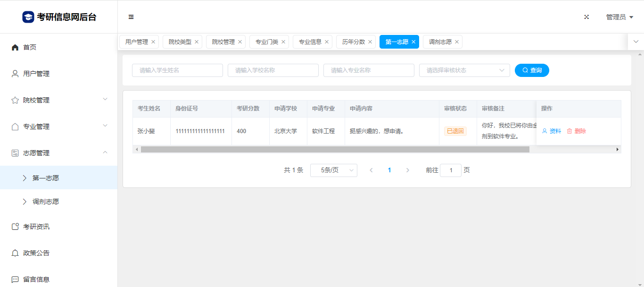Viewport: 644px width, 287px height.
Task: Click the bell icon beside 政策公告
Action: pos(15,253)
